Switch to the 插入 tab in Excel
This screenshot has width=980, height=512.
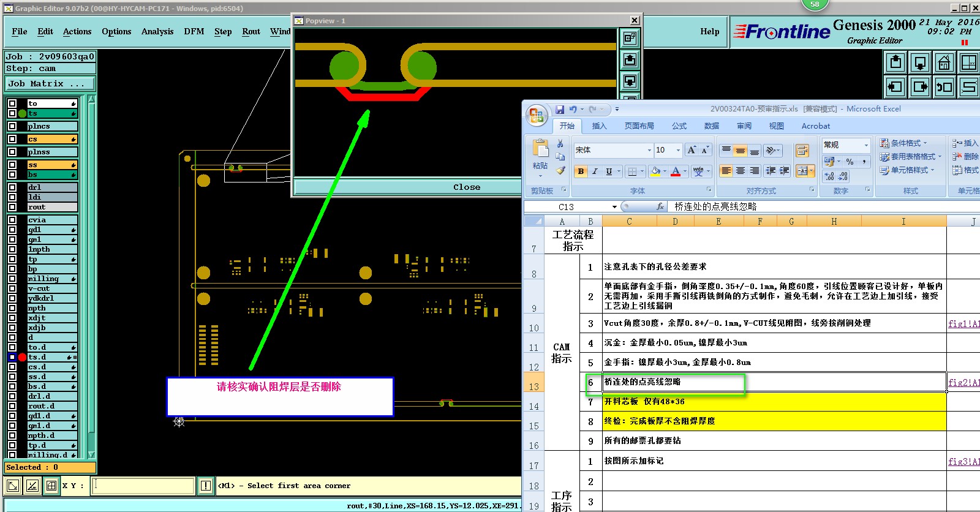tap(599, 126)
